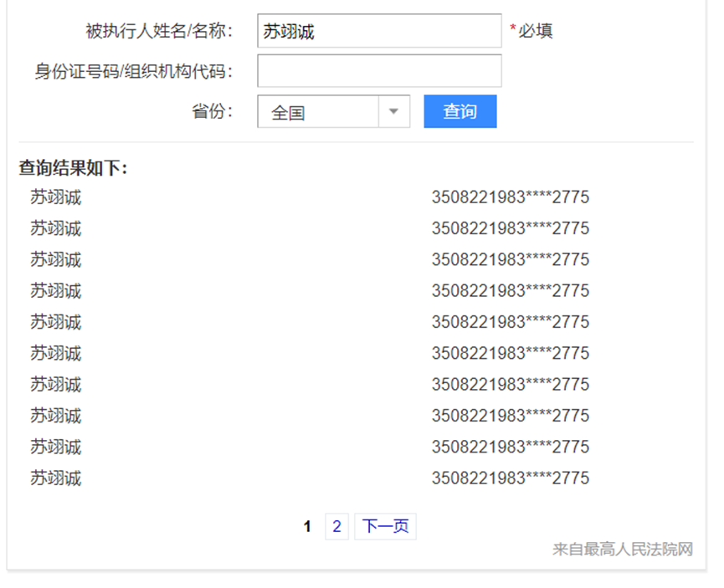The width and height of the screenshot is (724, 588).
Task: Select the third 苏翊诚 name in results
Action: [x=56, y=260]
